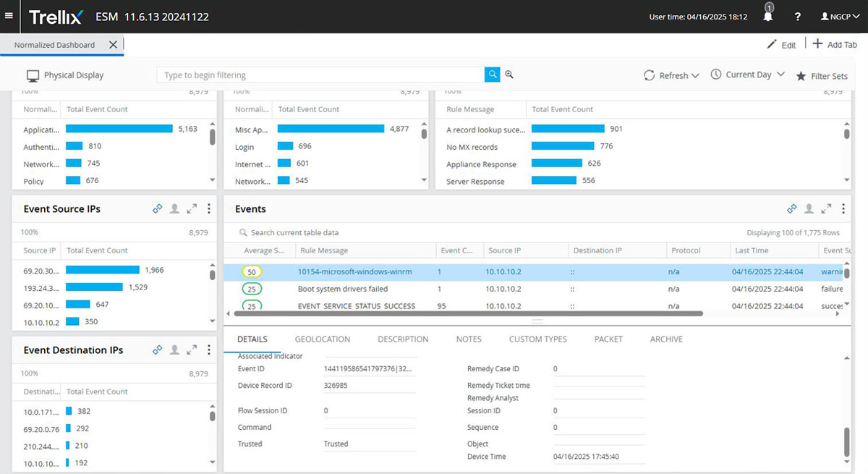
Task: Close the Normalized Dashboard tab
Action: point(113,45)
